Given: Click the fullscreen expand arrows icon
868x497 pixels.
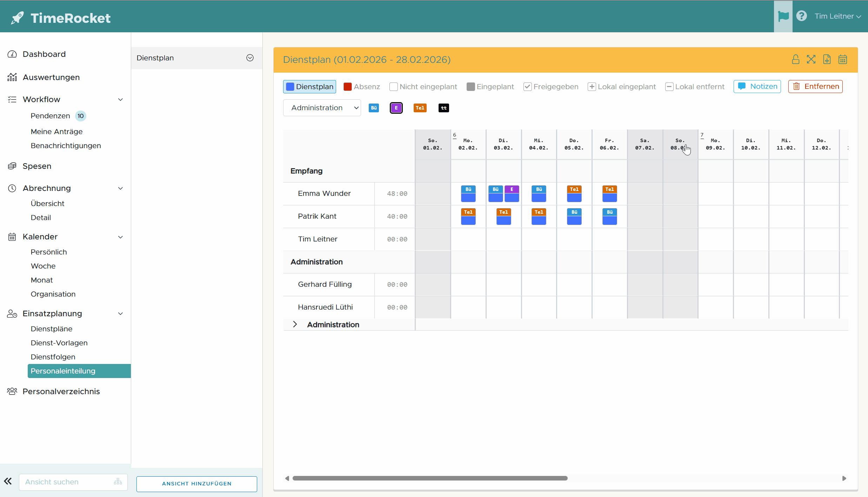Looking at the screenshot, I should pos(811,59).
